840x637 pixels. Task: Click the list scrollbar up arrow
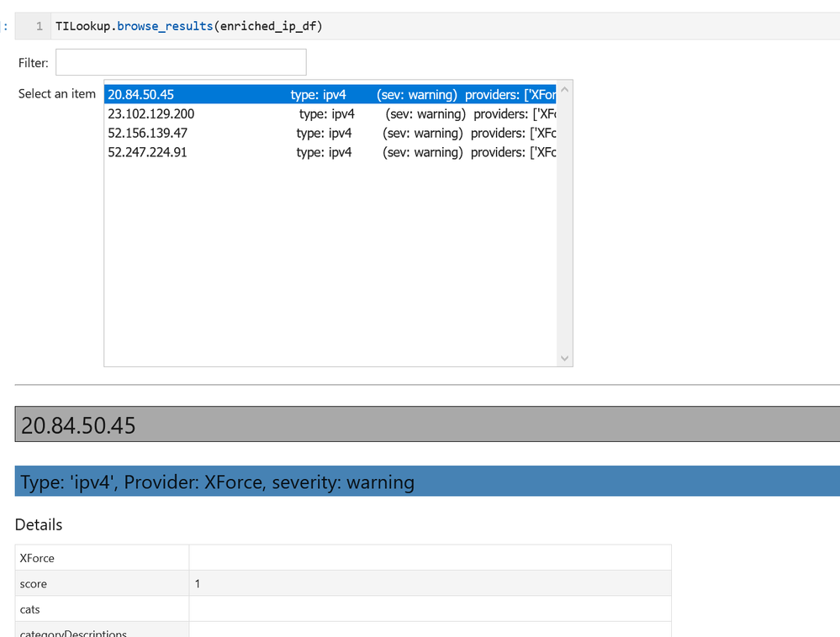point(564,90)
